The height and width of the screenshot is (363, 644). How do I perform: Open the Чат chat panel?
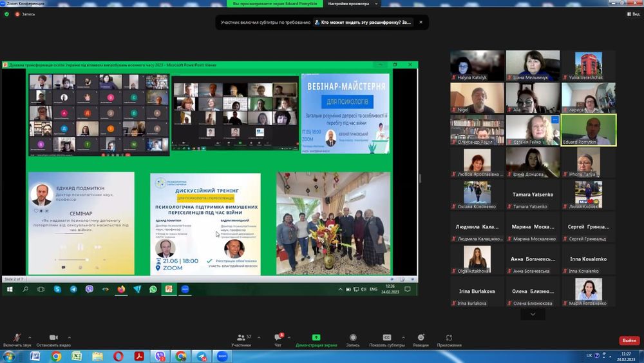(278, 338)
